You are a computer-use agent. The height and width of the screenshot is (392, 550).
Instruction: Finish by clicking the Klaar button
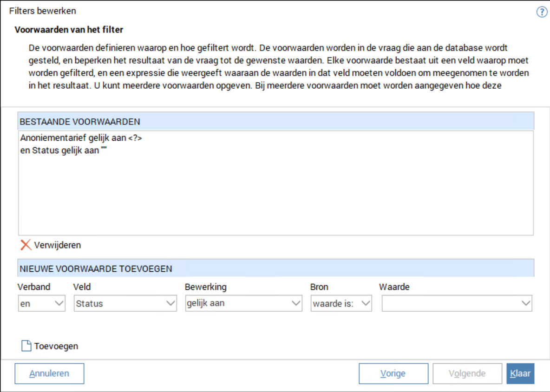click(520, 373)
